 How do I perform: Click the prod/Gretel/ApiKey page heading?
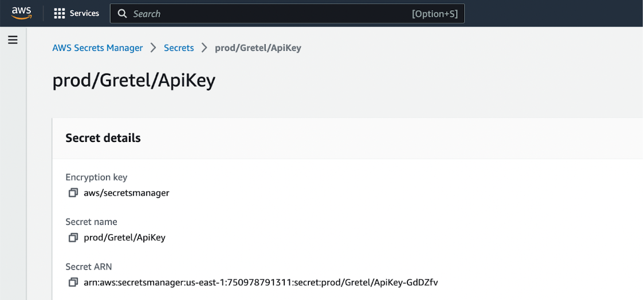[x=133, y=81]
